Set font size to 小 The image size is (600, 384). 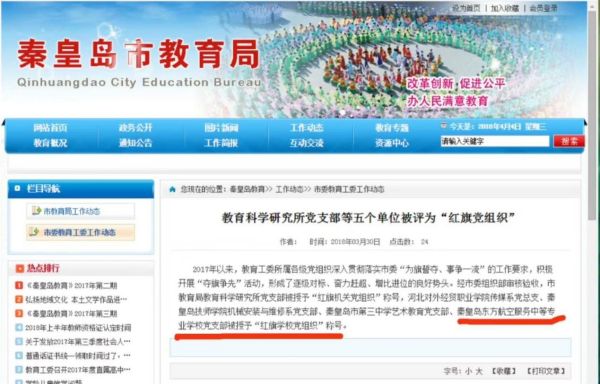point(468,371)
